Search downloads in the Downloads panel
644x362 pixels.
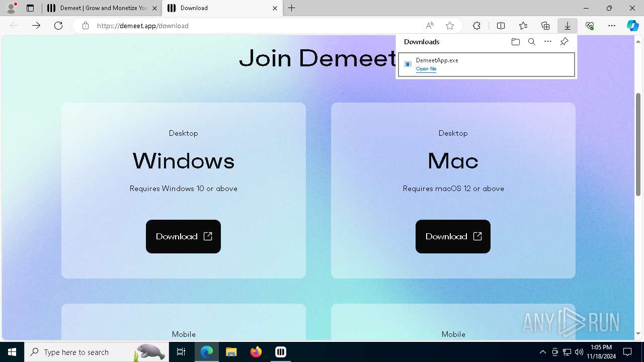point(531,42)
